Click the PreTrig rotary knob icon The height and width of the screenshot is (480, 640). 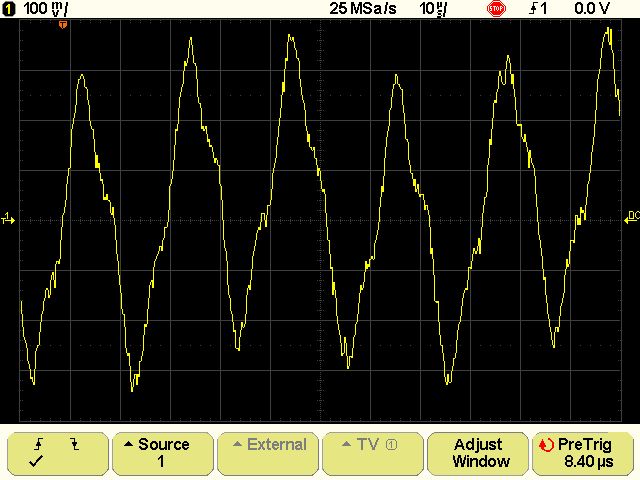(546, 444)
